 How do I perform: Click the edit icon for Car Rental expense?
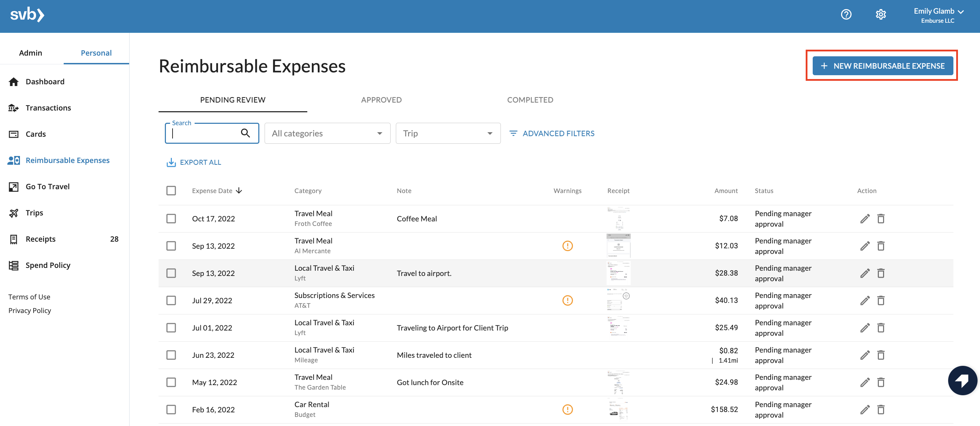pyautogui.click(x=865, y=409)
